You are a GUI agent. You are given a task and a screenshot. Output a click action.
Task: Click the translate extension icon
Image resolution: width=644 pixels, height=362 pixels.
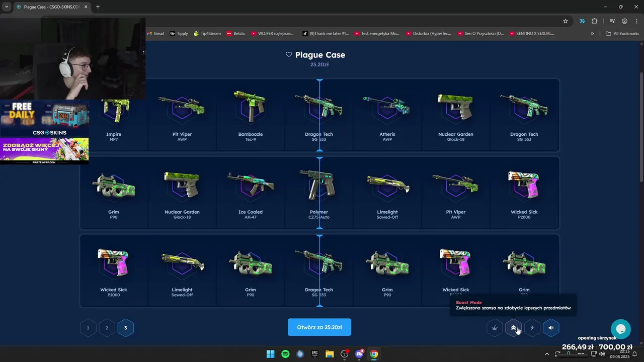pos(582,21)
